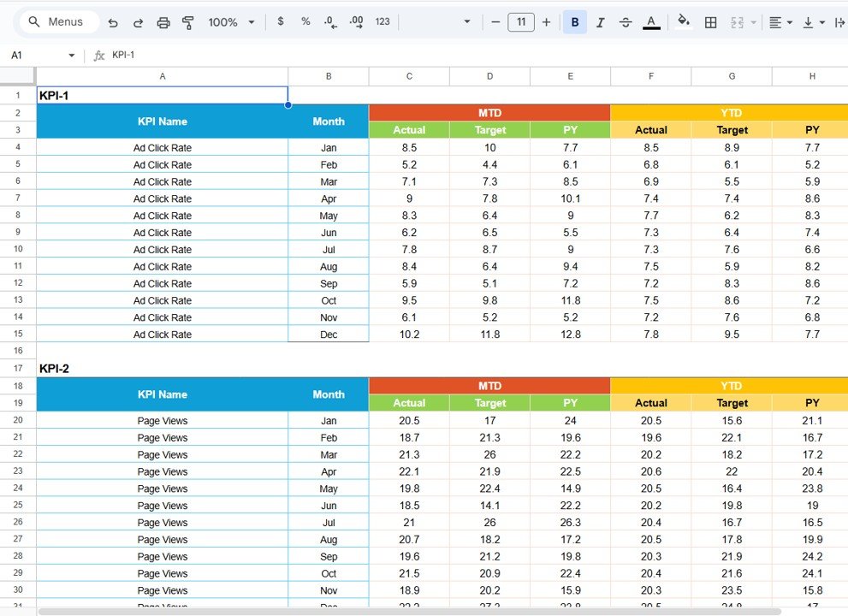The height and width of the screenshot is (616, 848).
Task: Toggle bold formatting
Action: 574,21
